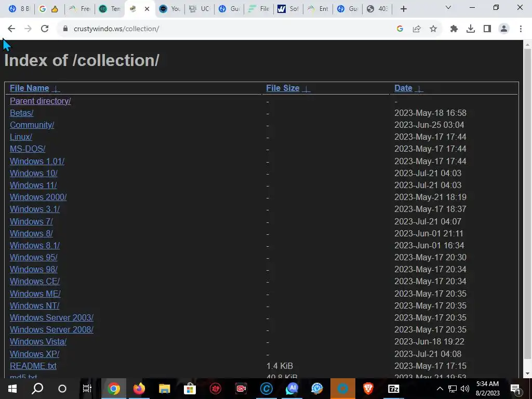Close the active crustywindo tab
The image size is (532, 399).
coord(147,9)
